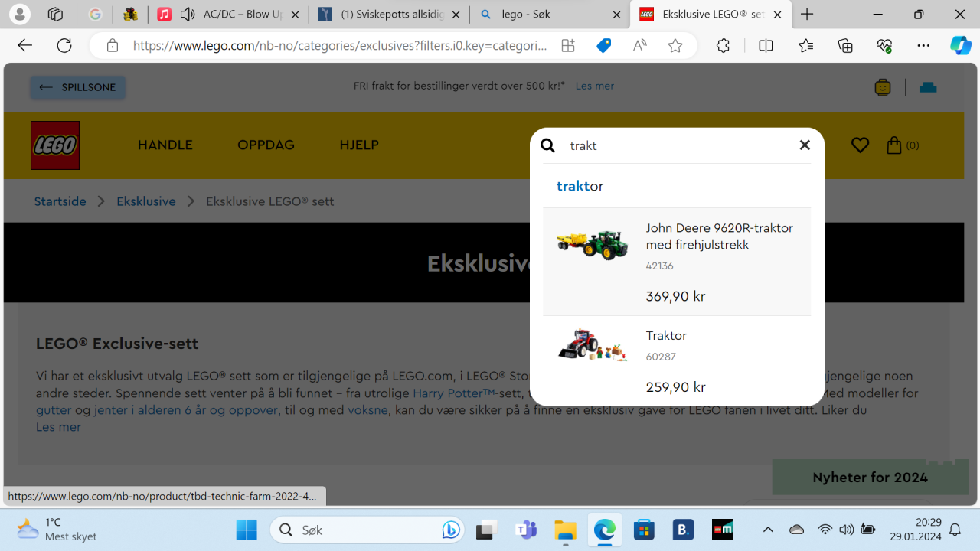Open Copilot sidebar
This screenshot has width=980, height=551.
[x=961, y=46]
